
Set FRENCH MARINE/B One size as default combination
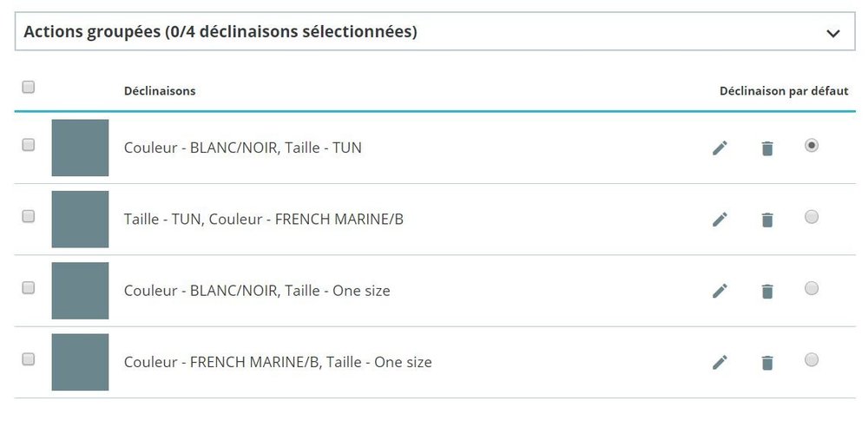pyautogui.click(x=812, y=359)
